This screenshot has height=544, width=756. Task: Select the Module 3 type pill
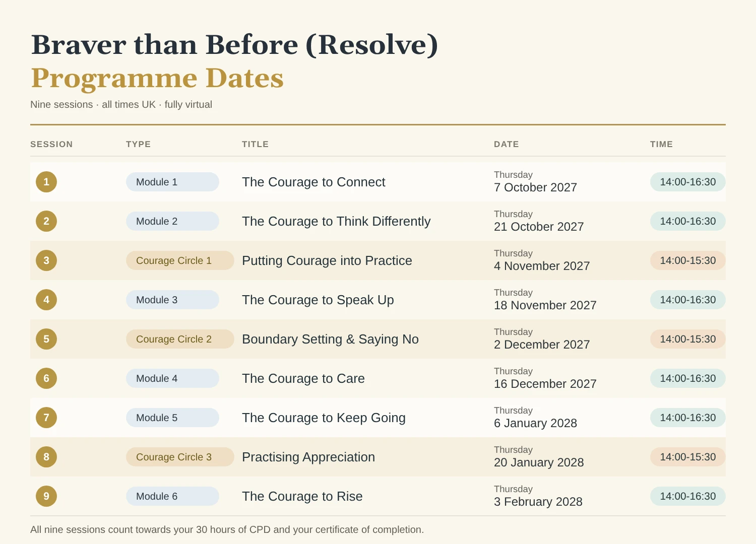tap(172, 300)
